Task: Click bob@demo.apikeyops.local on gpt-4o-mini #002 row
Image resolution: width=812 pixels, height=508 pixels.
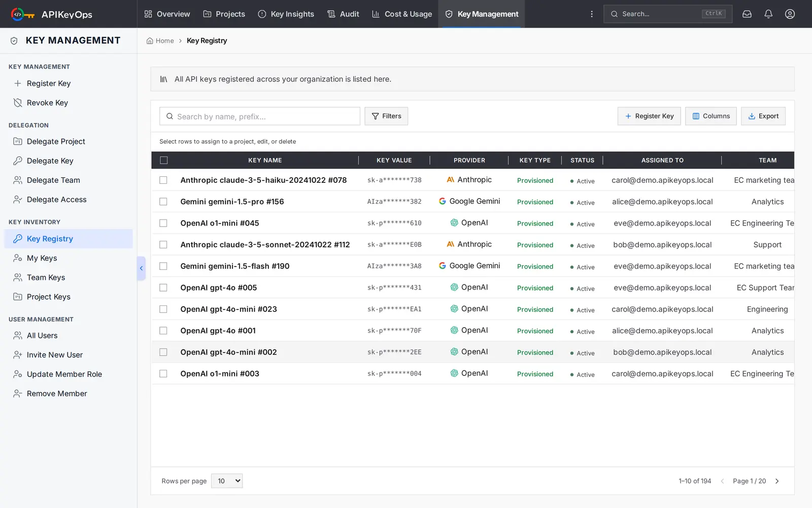Action: [662, 352]
